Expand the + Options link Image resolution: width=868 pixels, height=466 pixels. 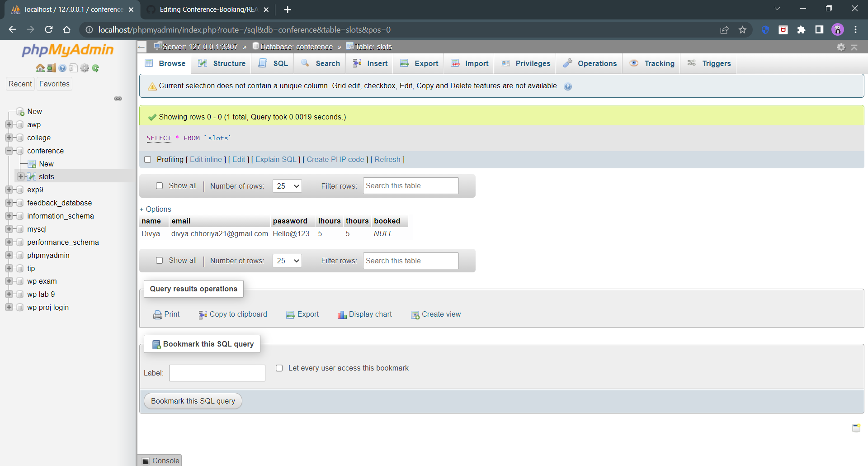coord(156,209)
